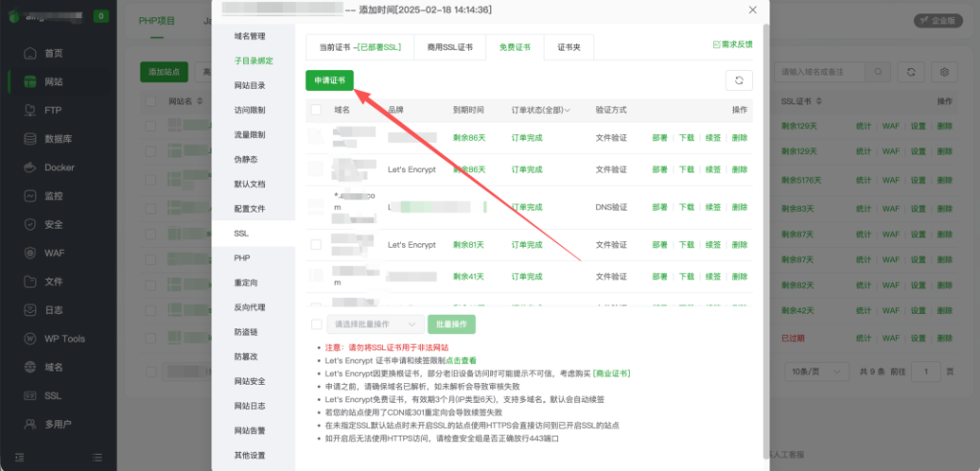Image resolution: width=980 pixels, height=471 pixels.
Task: Collapse the sidebar with the bottom-left indent icon
Action: coord(19,458)
